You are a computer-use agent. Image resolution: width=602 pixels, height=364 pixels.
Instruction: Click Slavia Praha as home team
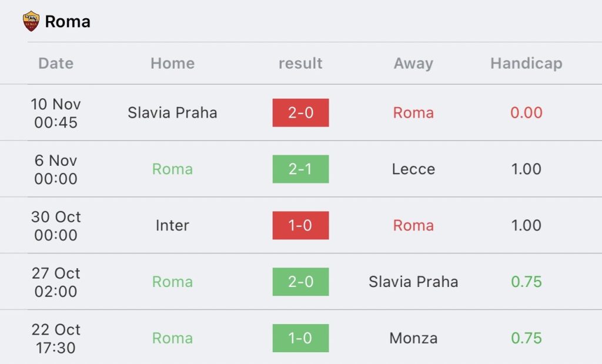pos(172,112)
